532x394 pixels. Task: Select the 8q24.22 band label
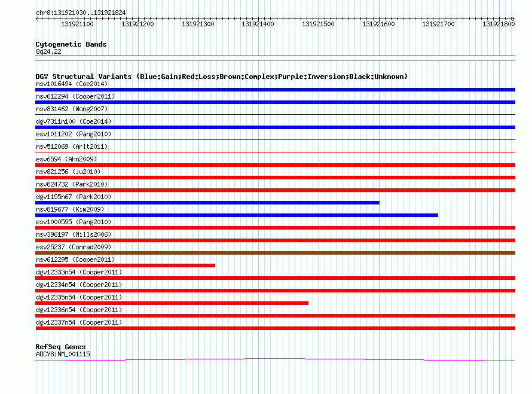coord(48,51)
